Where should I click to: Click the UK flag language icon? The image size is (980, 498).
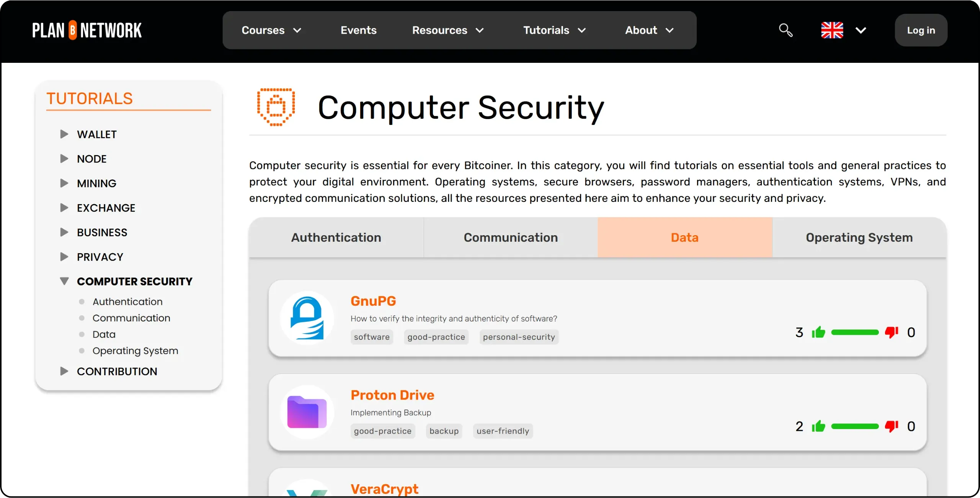(x=832, y=30)
